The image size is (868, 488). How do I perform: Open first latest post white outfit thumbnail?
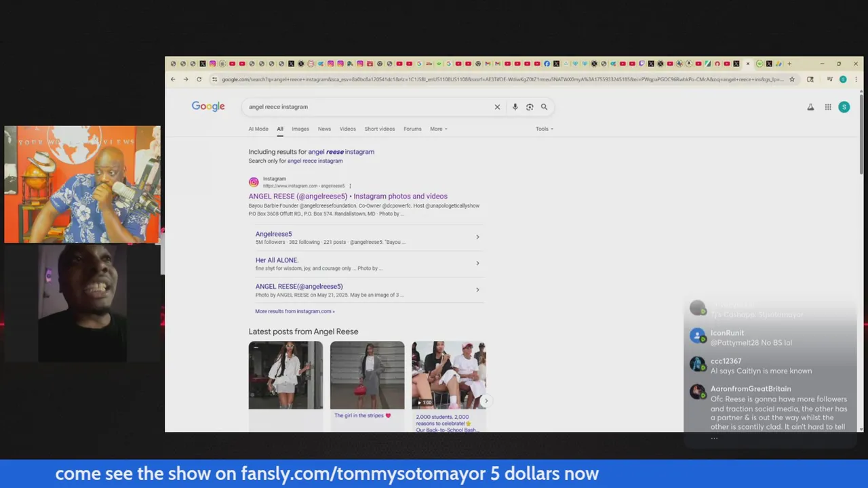click(x=285, y=375)
